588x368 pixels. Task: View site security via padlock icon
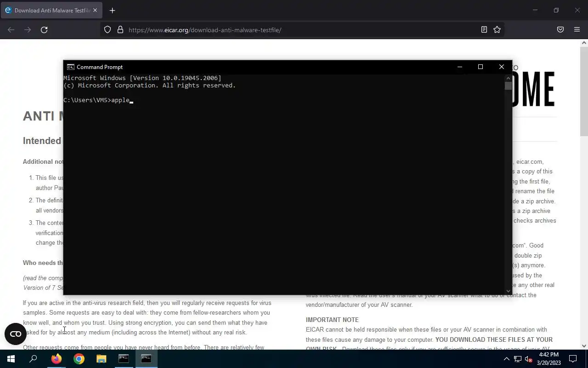coord(120,30)
